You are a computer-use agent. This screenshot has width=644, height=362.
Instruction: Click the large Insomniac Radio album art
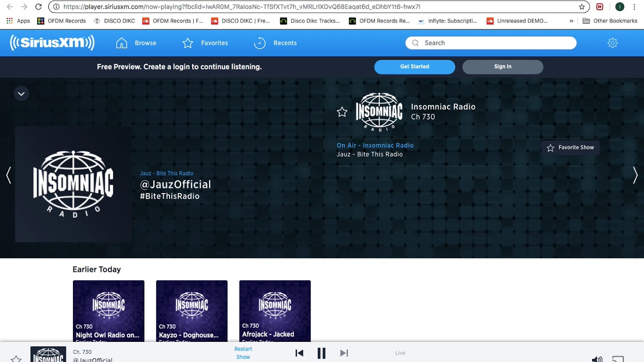click(73, 184)
